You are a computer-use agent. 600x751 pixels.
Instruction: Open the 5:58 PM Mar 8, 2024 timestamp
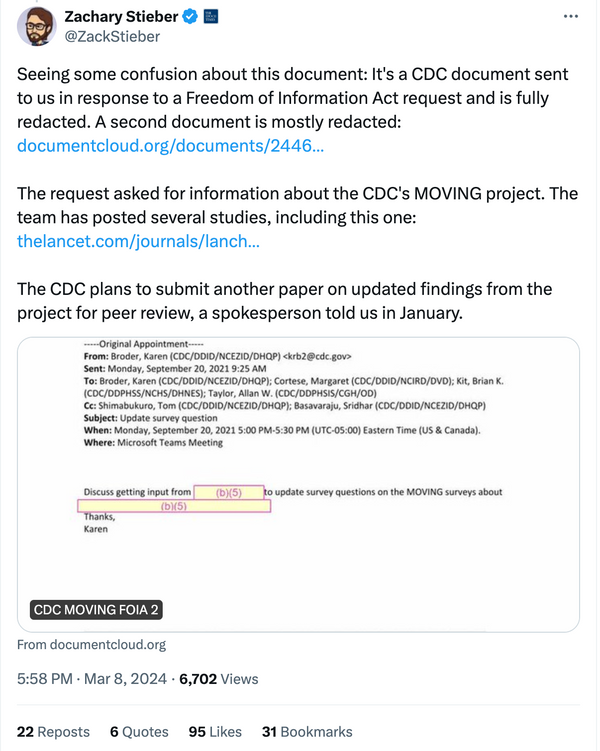tap(92, 679)
